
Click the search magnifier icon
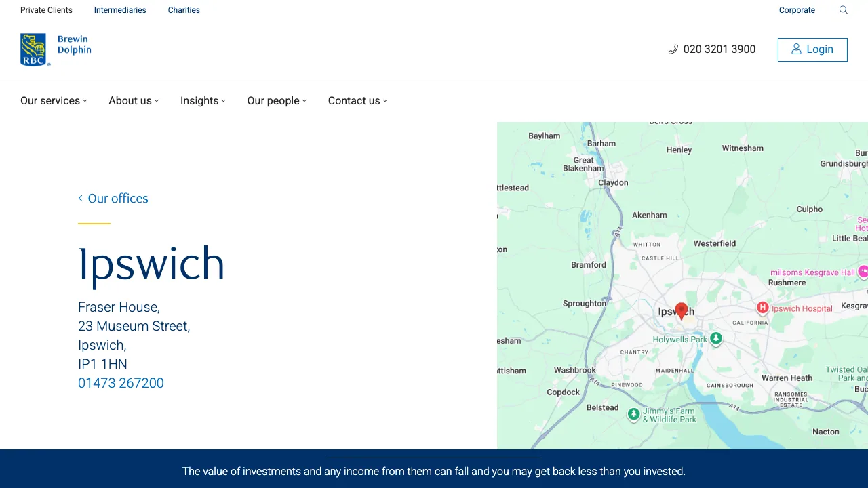(x=843, y=10)
